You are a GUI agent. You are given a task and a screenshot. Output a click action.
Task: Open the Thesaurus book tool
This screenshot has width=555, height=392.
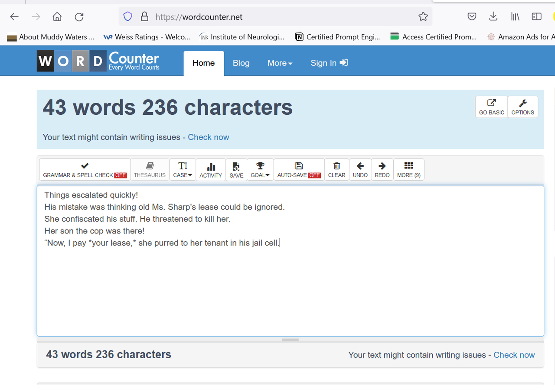tap(150, 169)
